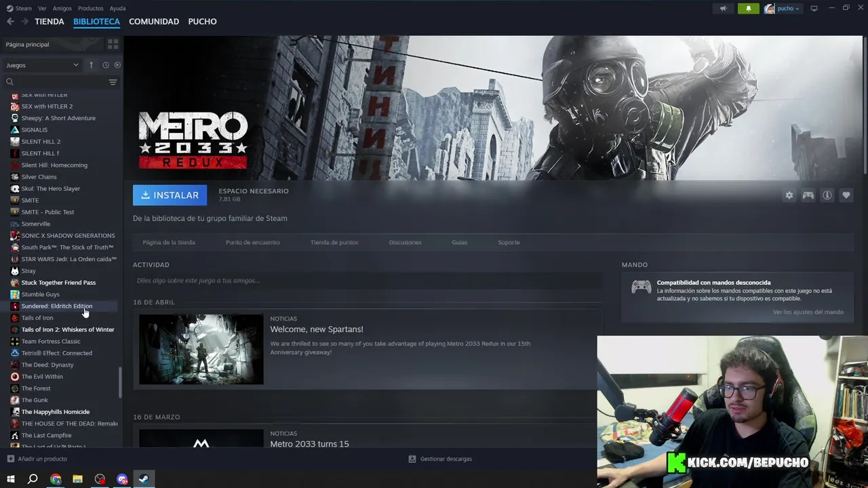Filter library by recent activity clock

(x=106, y=65)
